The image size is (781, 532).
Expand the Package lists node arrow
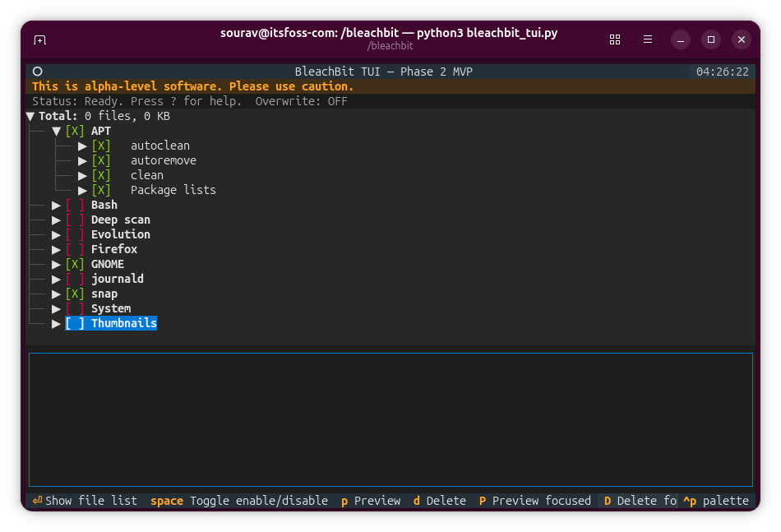point(82,191)
